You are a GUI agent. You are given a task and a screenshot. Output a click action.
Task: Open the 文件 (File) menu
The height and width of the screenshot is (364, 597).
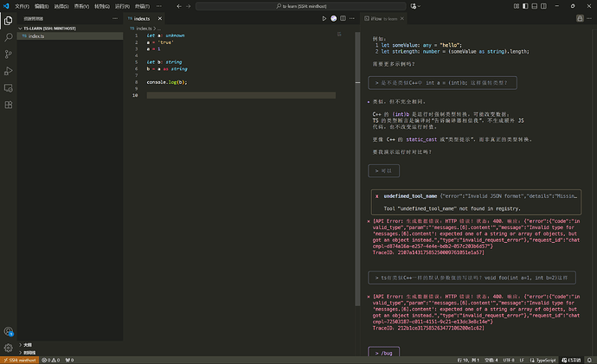[22, 6]
